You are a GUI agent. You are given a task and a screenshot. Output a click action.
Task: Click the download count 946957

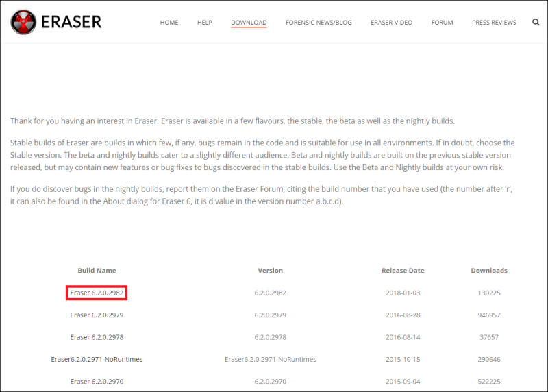[489, 315]
